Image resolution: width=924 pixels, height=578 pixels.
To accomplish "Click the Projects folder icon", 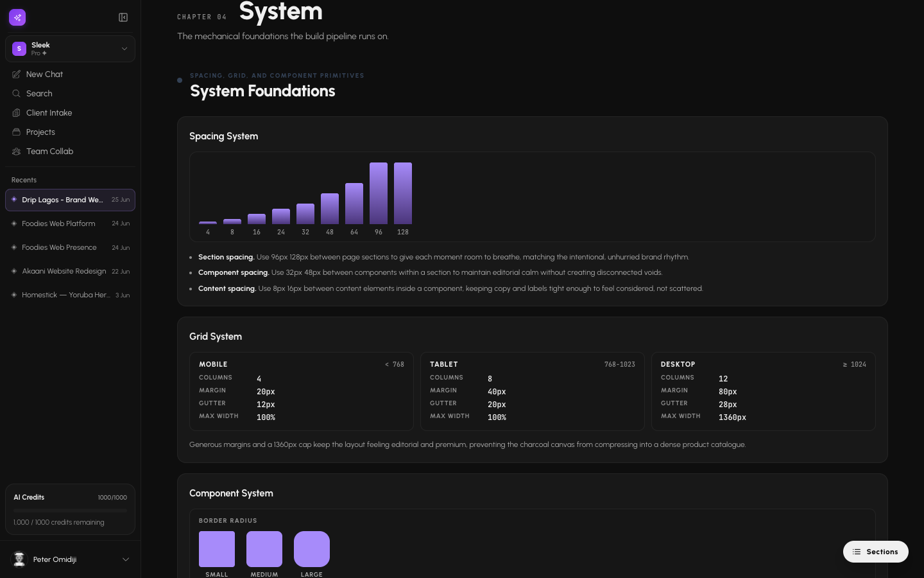I will click(17, 132).
